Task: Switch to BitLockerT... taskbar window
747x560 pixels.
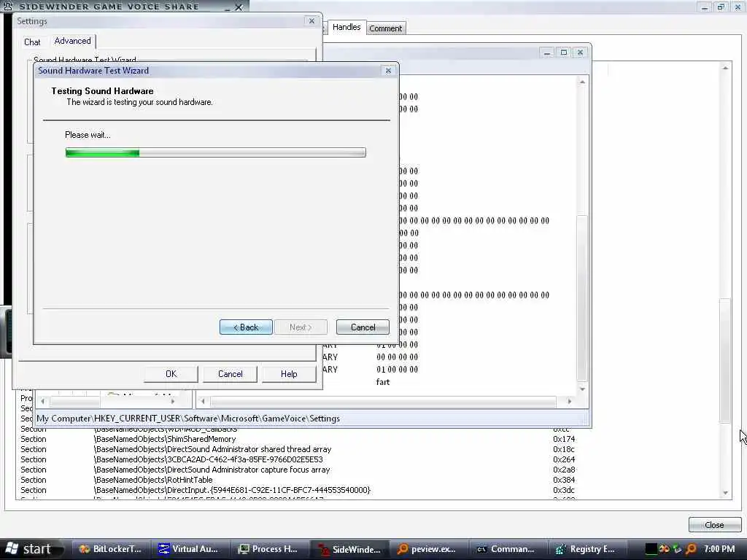Action: coord(111,549)
